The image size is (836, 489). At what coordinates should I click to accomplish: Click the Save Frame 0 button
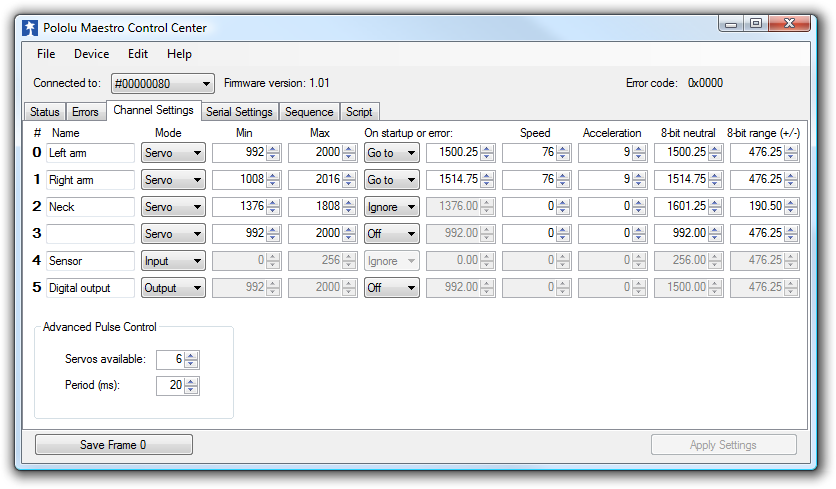[x=113, y=445]
